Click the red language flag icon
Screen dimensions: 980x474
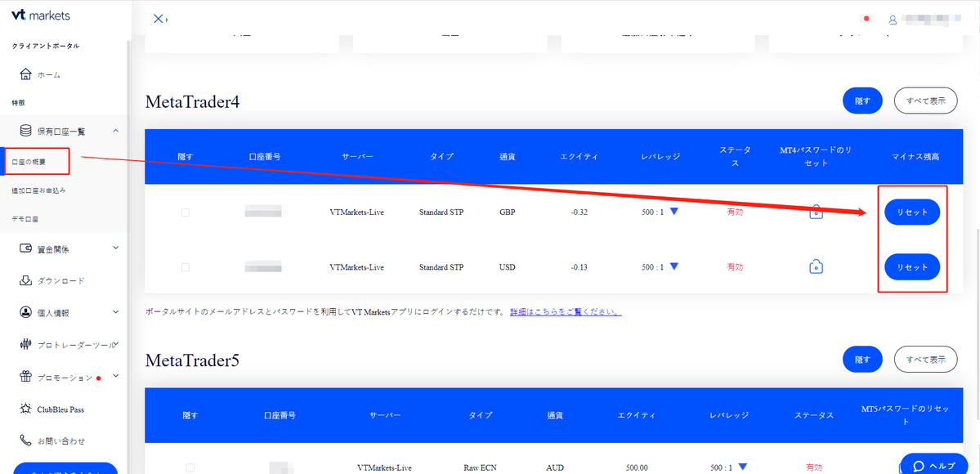click(866, 19)
